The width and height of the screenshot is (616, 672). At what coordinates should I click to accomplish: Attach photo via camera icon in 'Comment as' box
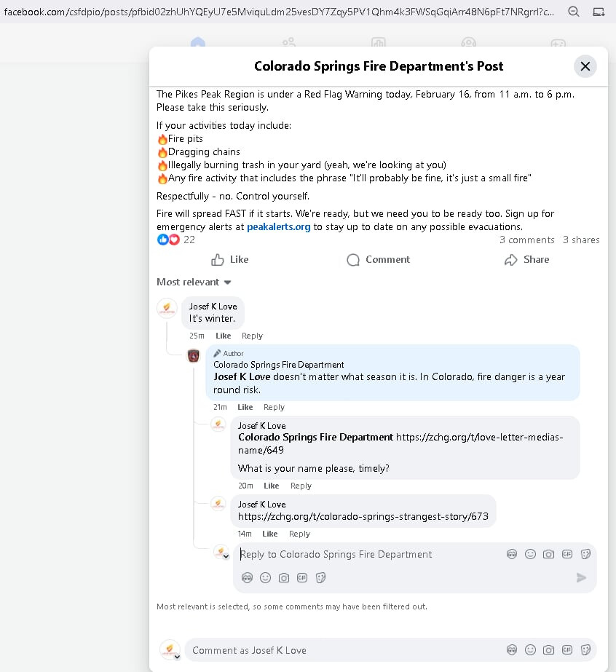point(549,650)
